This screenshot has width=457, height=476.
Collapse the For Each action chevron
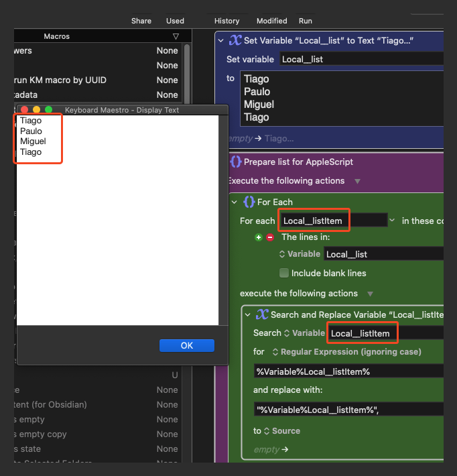pos(235,202)
